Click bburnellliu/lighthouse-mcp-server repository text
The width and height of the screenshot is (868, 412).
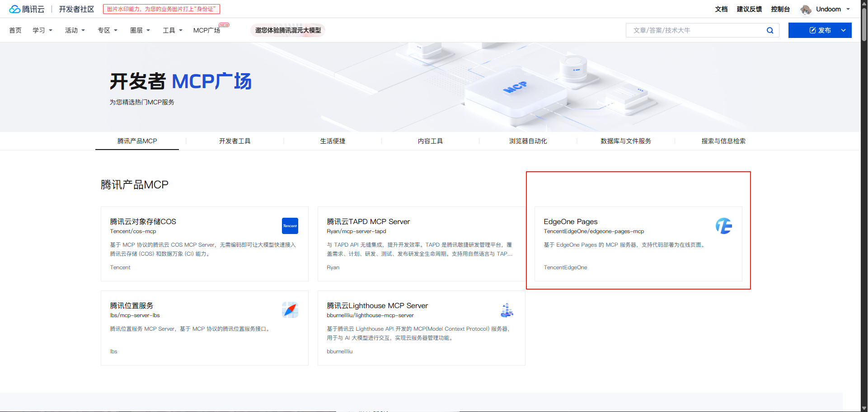(x=370, y=315)
